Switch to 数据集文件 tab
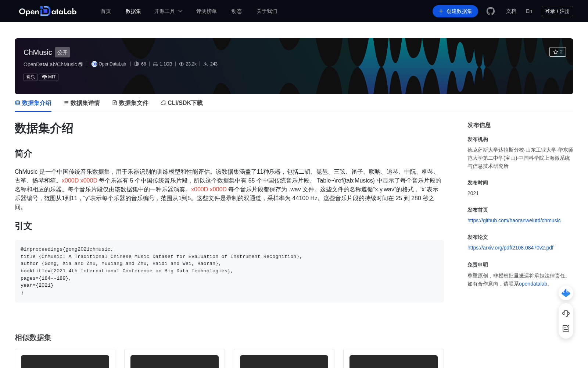Screen dimensions: 588x368 click(x=130, y=103)
